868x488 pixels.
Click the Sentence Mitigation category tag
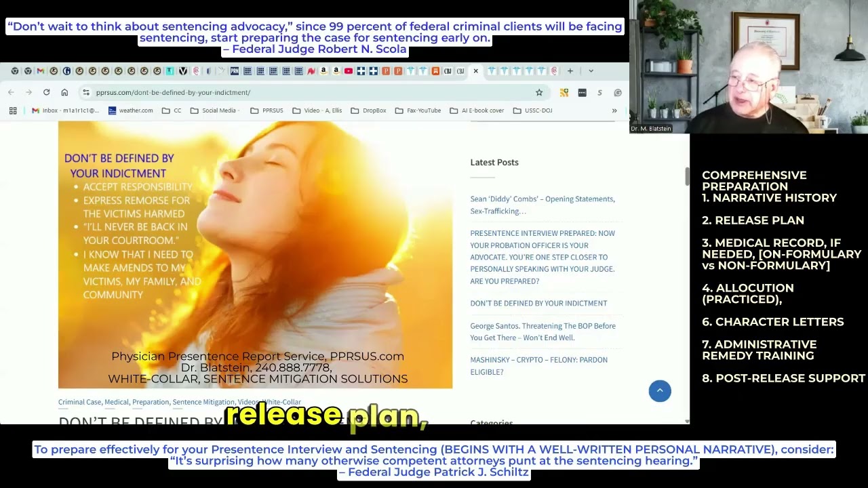203,402
